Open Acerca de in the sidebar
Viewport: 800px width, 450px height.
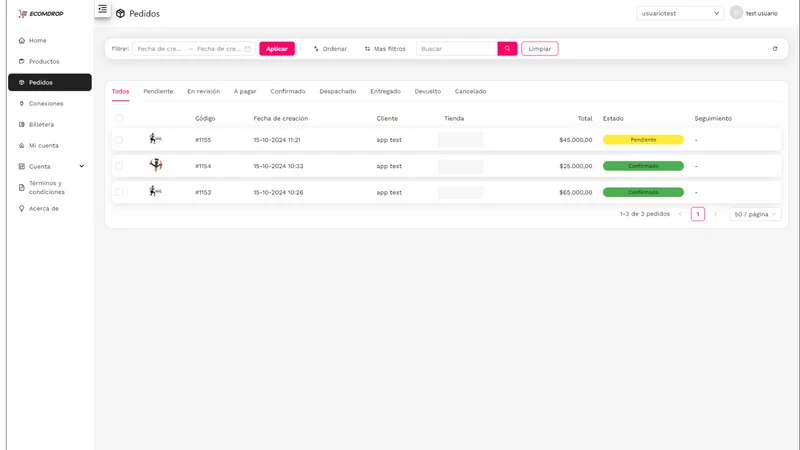pos(49,209)
